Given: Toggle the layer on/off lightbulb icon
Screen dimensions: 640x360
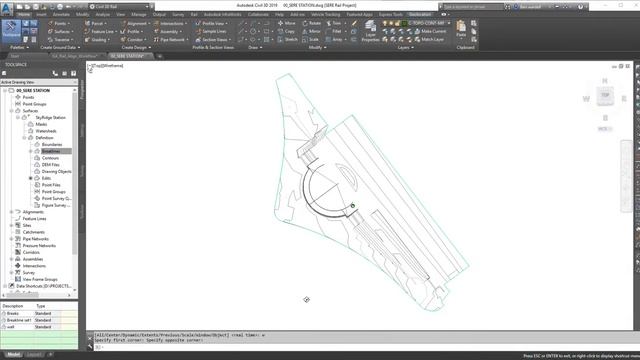Looking at the screenshot, I should pos(384,23).
